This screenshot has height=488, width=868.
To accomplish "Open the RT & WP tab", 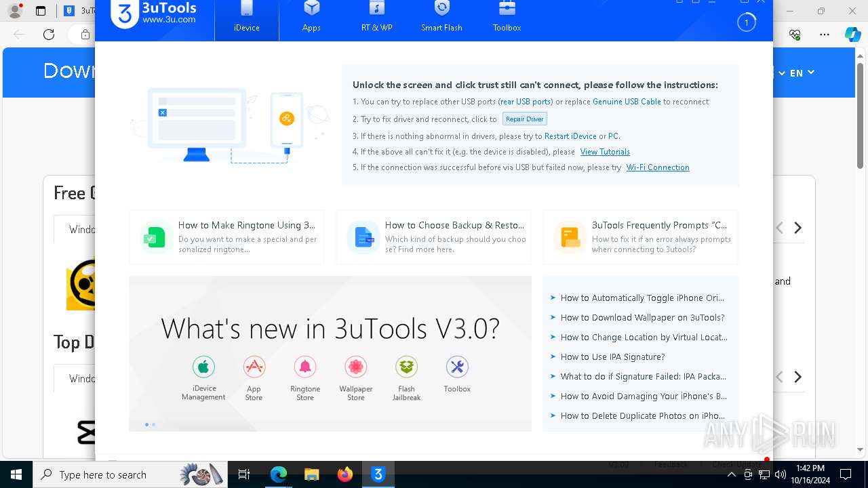I will pos(376,18).
